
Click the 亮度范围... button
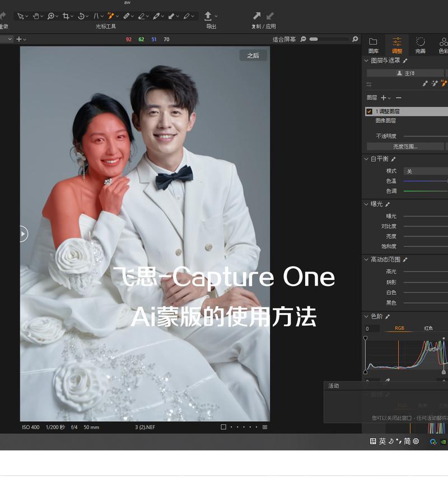coord(405,147)
